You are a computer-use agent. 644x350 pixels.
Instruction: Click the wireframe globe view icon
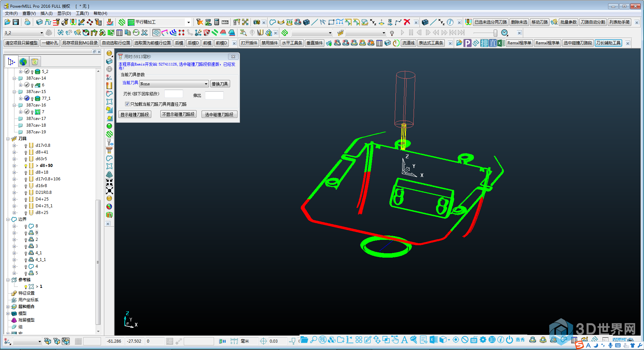109,69
